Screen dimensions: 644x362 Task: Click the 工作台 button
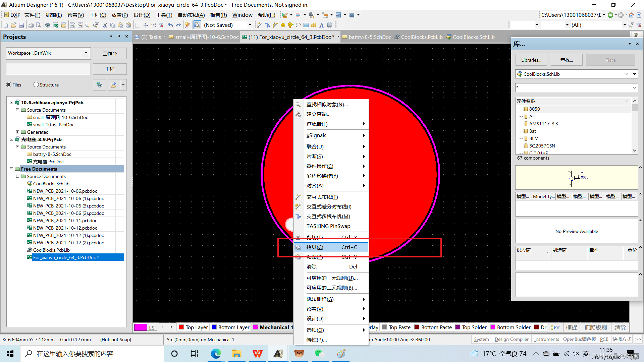(x=109, y=54)
